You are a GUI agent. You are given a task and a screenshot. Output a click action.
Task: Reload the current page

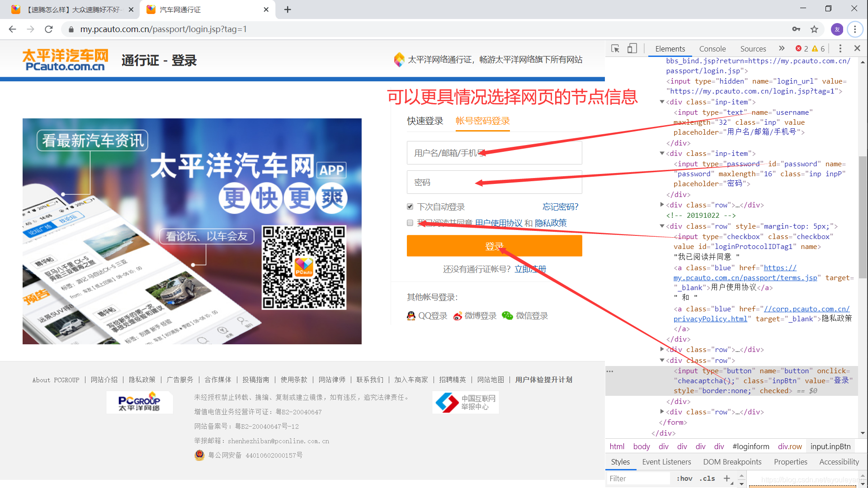[49, 29]
